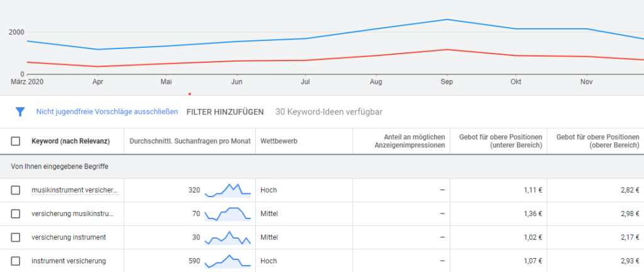Click search volume value '590'
The image size is (644, 272).
point(194,261)
